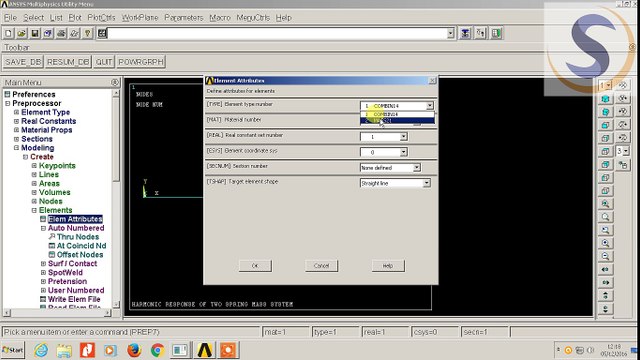Collapse the Auto Numbered tree node
640x360 pixels.
[43, 228]
